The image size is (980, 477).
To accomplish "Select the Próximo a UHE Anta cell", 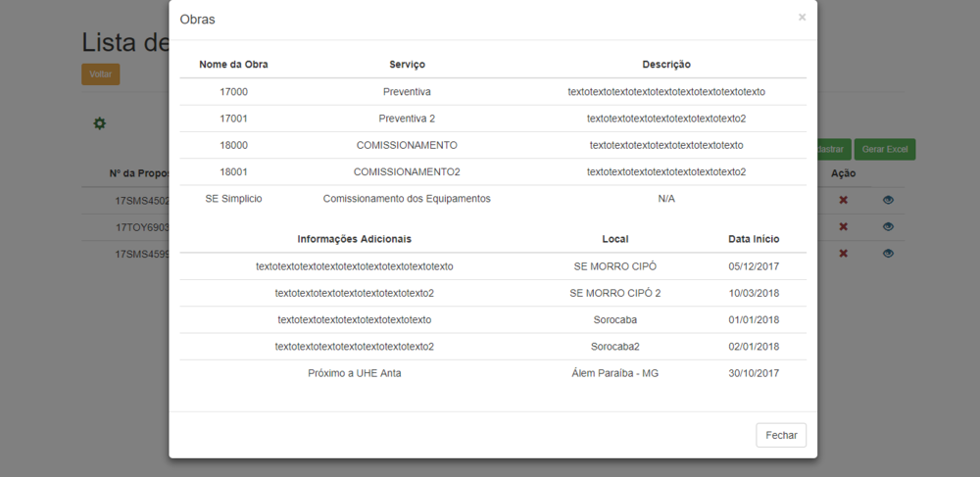I will (x=354, y=373).
